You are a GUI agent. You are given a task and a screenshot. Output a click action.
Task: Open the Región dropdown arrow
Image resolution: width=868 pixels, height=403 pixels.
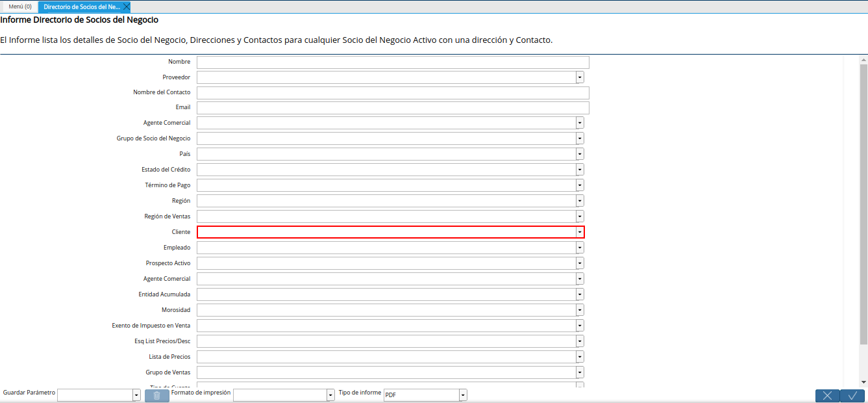(x=580, y=201)
